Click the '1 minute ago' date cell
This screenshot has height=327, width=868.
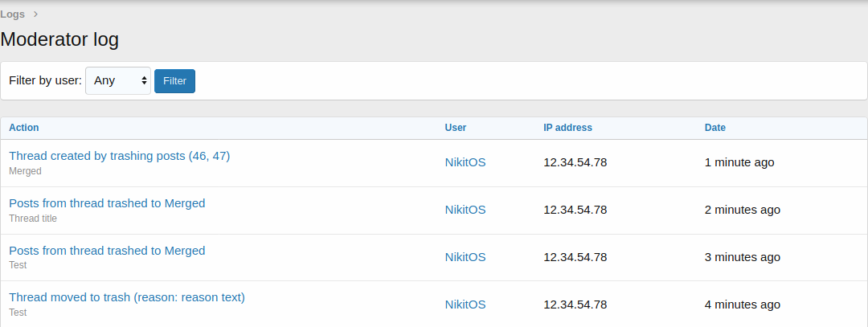click(x=739, y=162)
